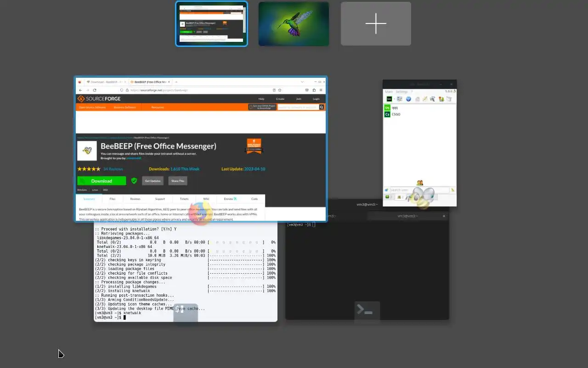Switch to the Support tab on SourceForge

click(x=160, y=199)
